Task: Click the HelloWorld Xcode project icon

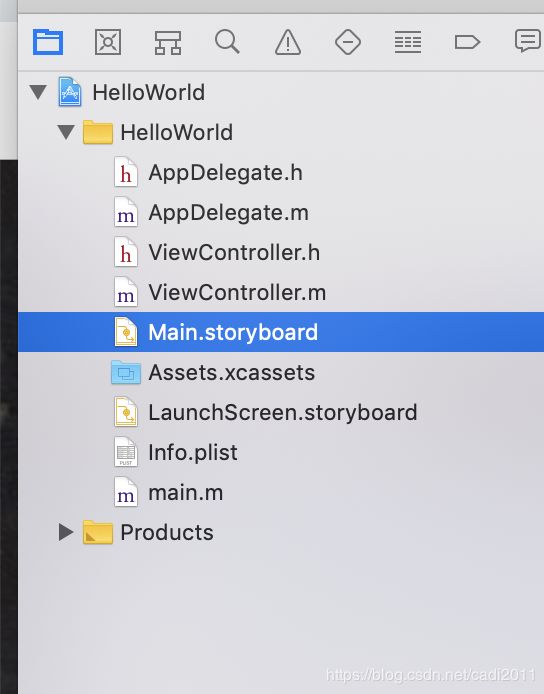Action: [70, 92]
